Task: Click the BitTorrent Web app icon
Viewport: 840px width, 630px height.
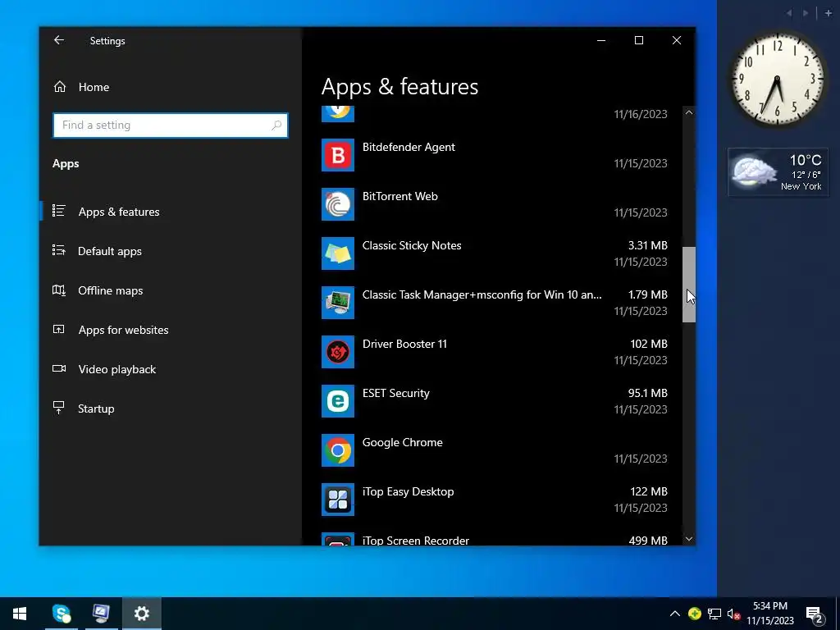Action: tap(337, 204)
